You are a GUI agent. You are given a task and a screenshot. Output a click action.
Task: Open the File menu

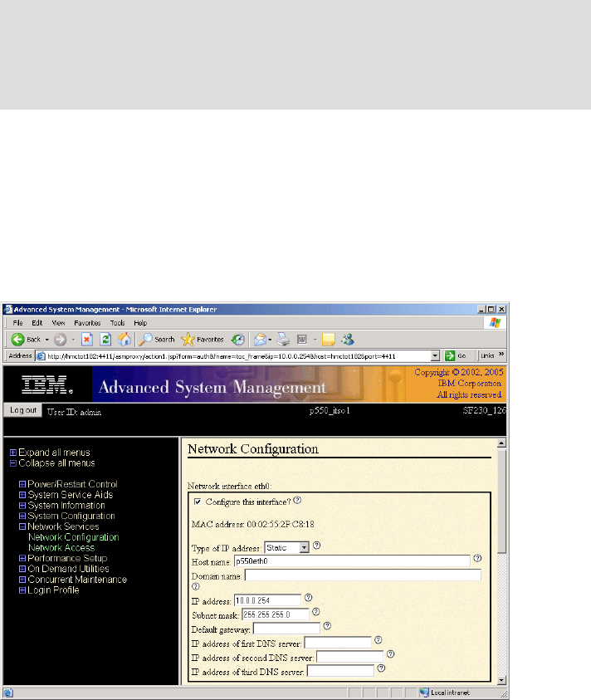(x=18, y=323)
